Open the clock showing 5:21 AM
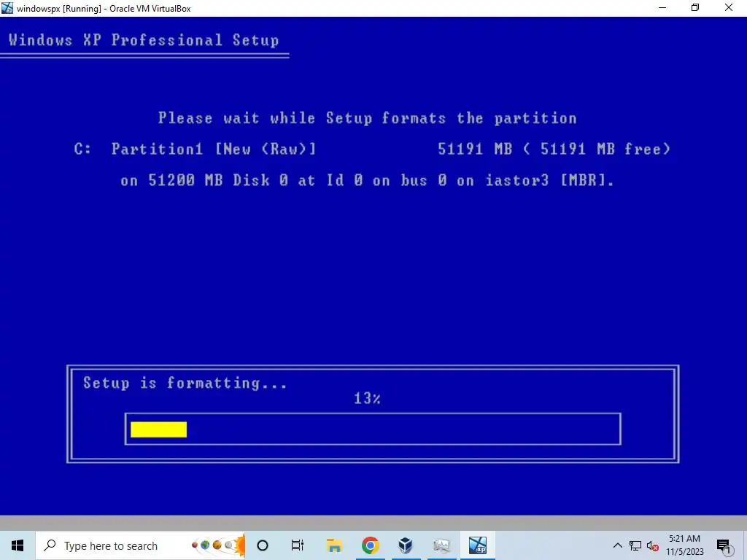Screen dimensions: 747x560 [x=684, y=545]
